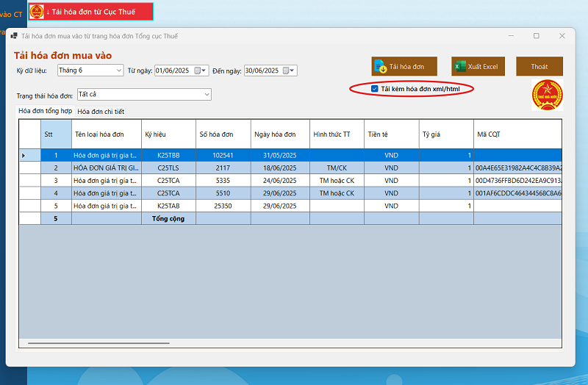Click the Excel icon on Xuất Excel

coord(460,67)
